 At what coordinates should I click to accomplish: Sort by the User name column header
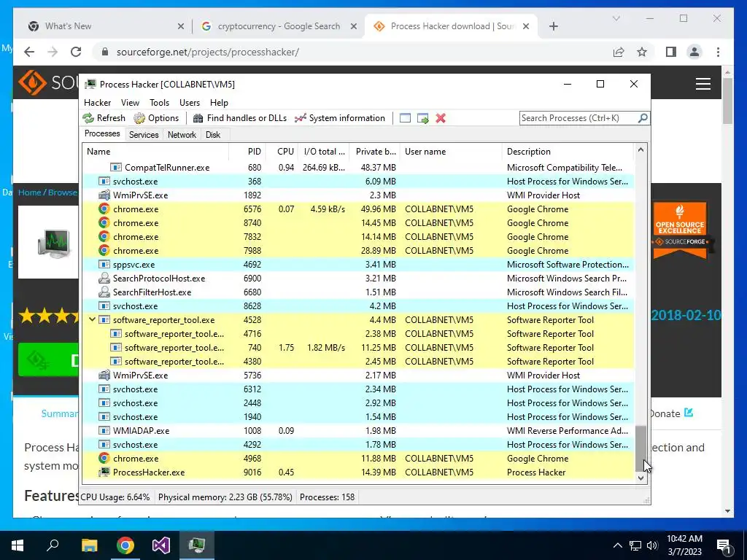(451, 152)
